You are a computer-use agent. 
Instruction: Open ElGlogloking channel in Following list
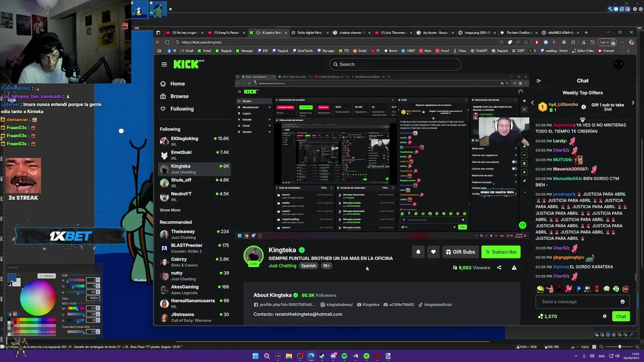point(194,141)
